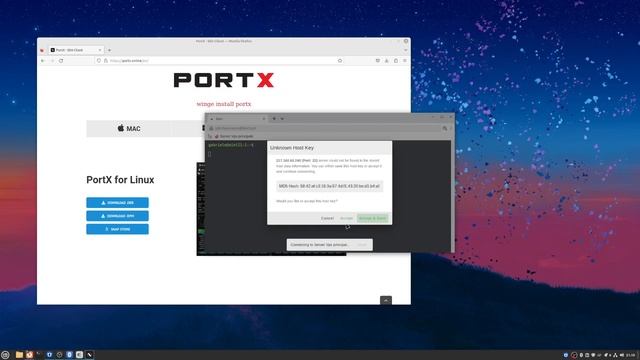
Task: Open the system start menu
Action: tap(5, 355)
